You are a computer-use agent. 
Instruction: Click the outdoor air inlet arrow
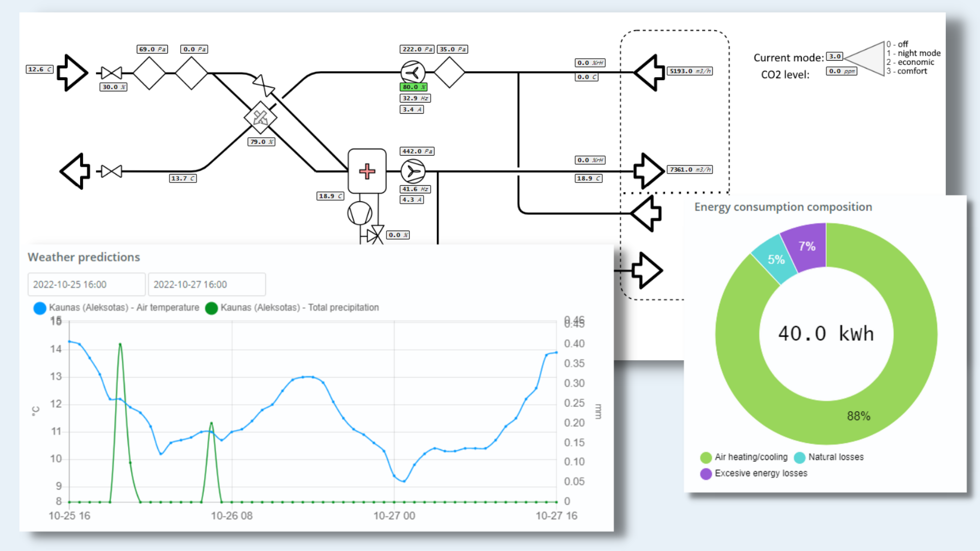point(71,72)
